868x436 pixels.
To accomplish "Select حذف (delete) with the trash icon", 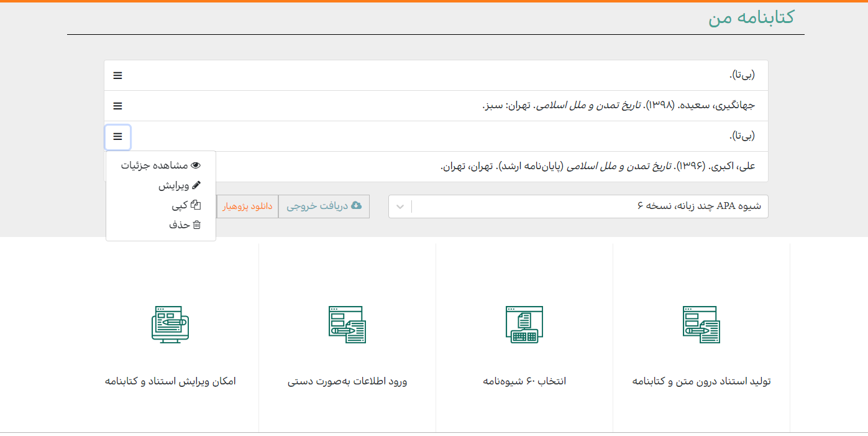I will tap(185, 225).
